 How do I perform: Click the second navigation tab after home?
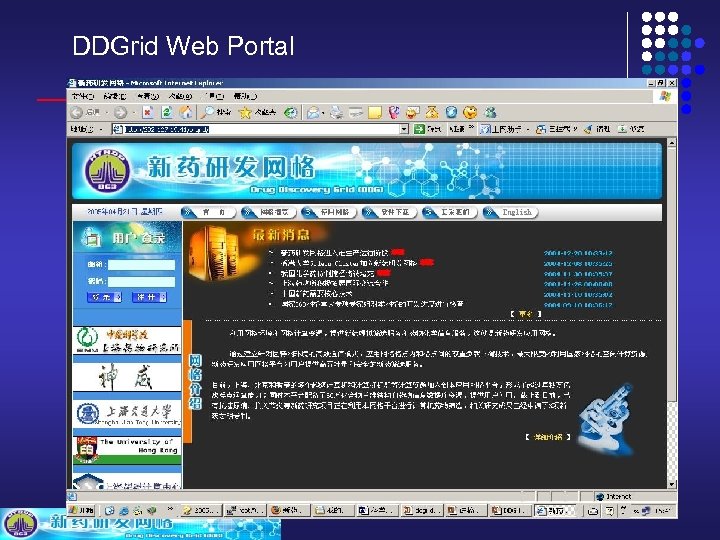[x=268, y=212]
